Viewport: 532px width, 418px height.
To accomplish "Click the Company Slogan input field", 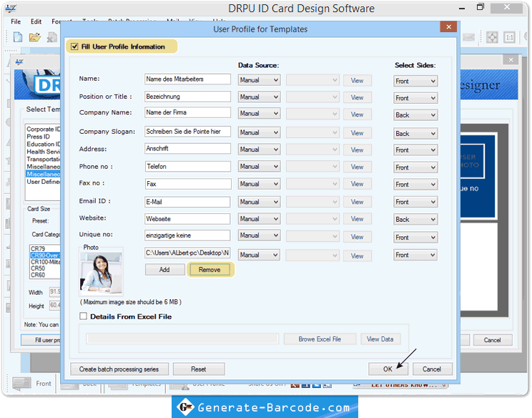I will point(187,132).
